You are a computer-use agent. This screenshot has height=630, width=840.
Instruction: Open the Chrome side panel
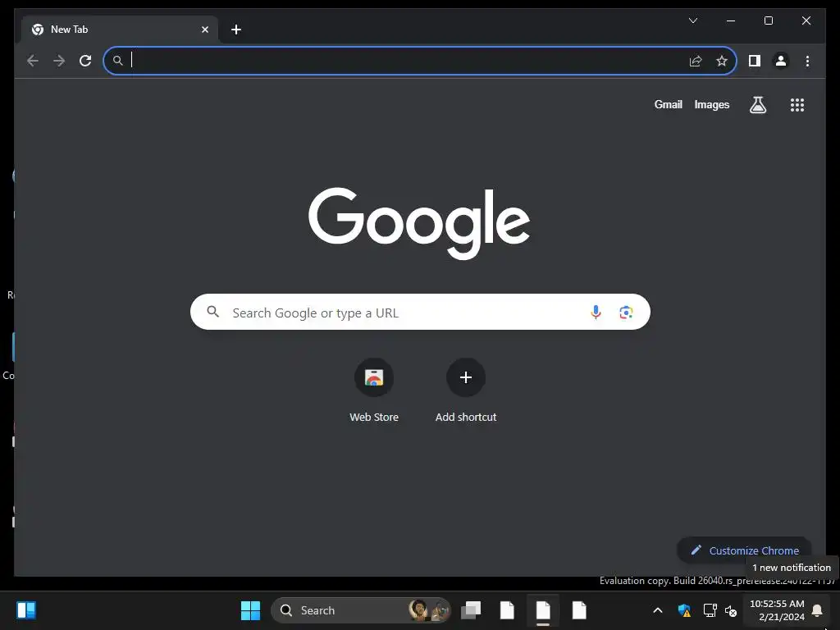pyautogui.click(x=755, y=61)
